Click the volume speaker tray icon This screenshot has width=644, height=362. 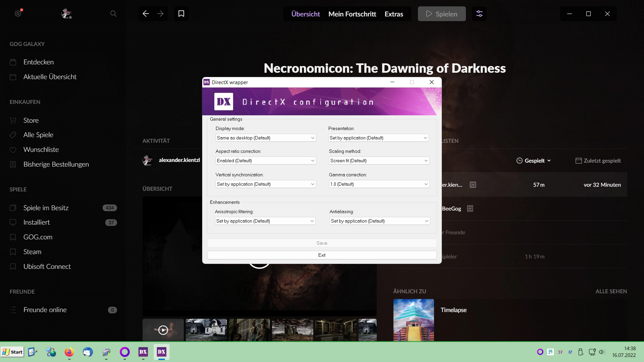602,352
